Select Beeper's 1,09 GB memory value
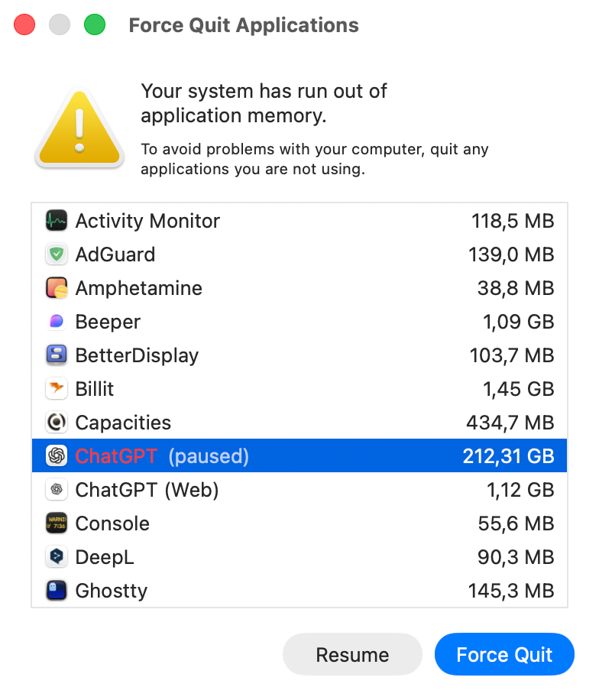Viewport: 599px width, 700px height. pyautogui.click(x=518, y=322)
